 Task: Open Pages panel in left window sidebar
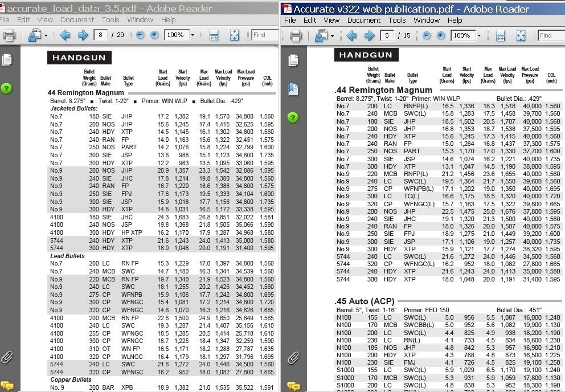coord(7,60)
